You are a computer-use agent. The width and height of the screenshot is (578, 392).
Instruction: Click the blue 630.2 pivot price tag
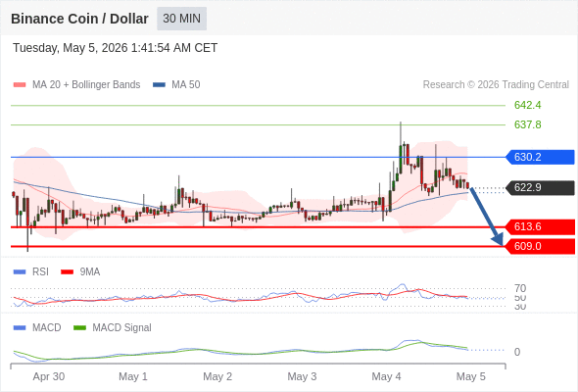pos(540,157)
